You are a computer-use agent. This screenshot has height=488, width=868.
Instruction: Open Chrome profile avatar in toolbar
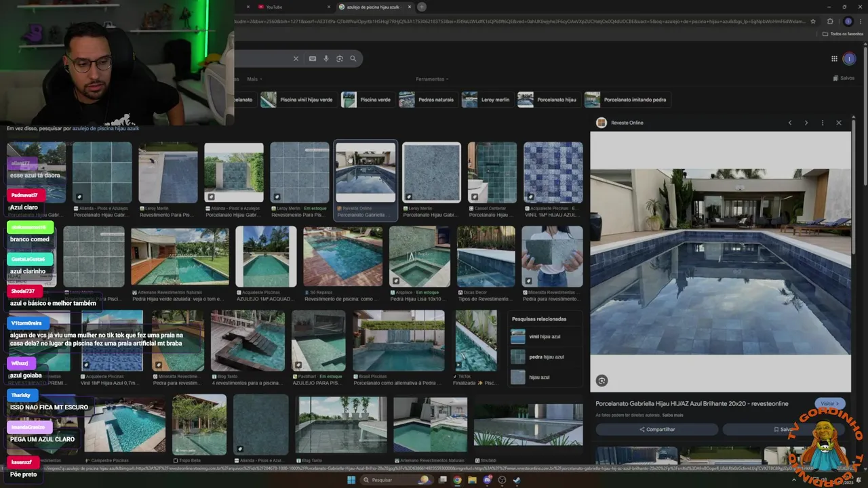tap(848, 21)
